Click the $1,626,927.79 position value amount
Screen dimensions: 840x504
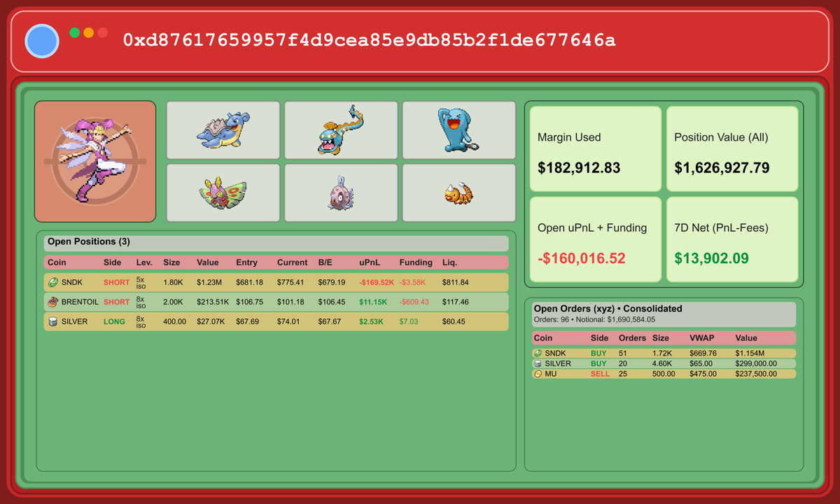(x=722, y=168)
